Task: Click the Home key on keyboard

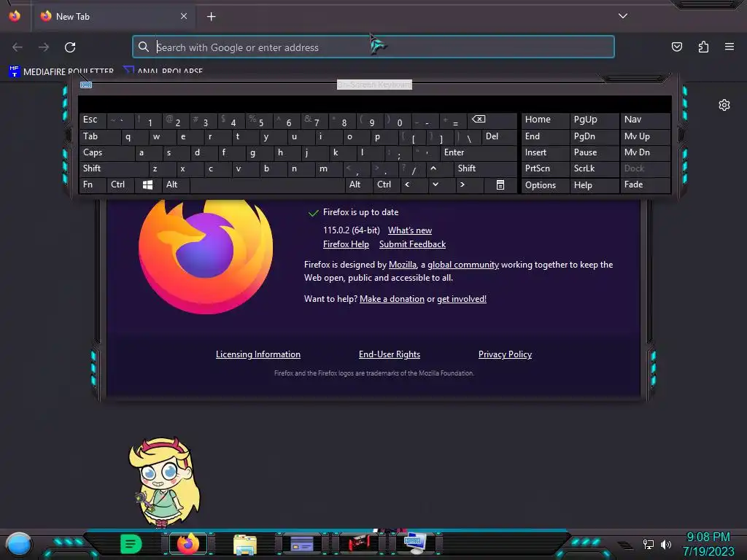Action: [x=545, y=120]
